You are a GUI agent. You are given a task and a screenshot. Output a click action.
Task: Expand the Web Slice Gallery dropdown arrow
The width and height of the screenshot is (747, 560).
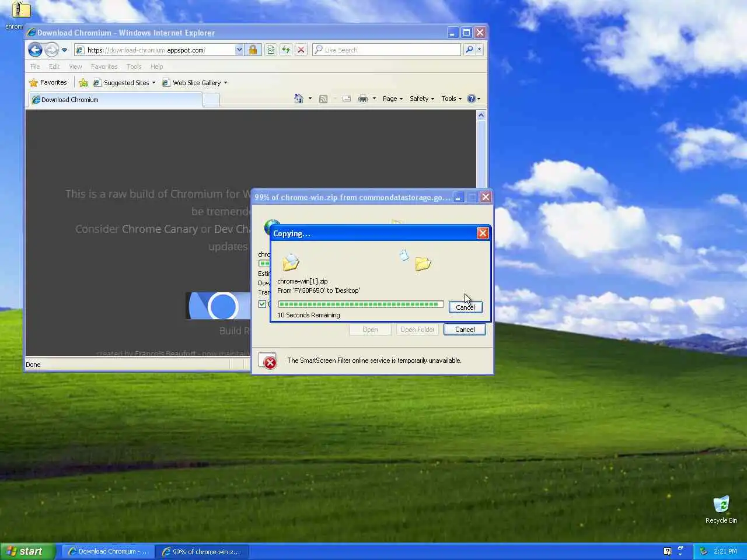click(x=225, y=83)
